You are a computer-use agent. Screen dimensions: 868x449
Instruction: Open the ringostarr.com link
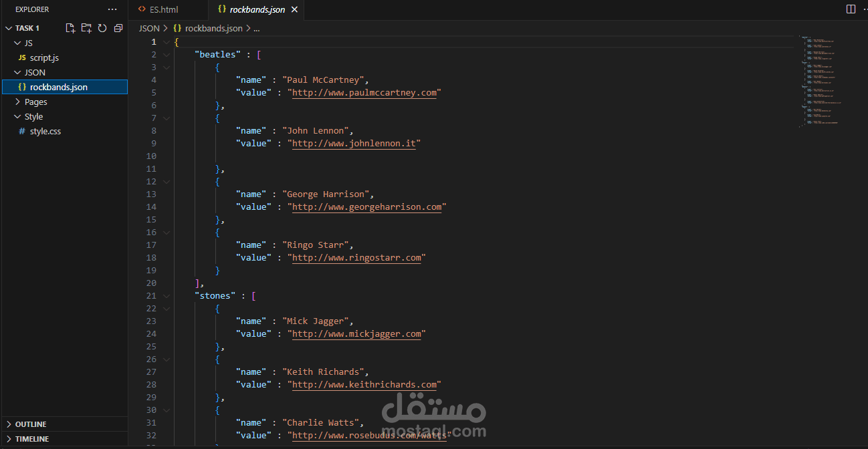coord(356,258)
